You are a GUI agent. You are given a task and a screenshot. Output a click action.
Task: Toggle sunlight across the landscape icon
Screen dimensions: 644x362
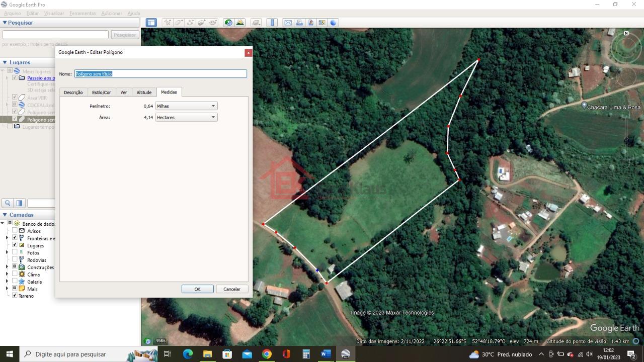240,23
